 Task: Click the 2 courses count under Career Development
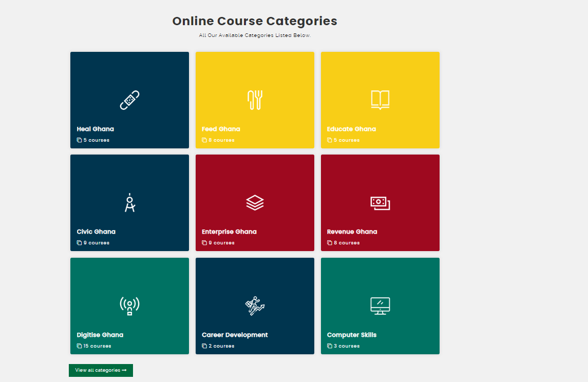(x=221, y=346)
